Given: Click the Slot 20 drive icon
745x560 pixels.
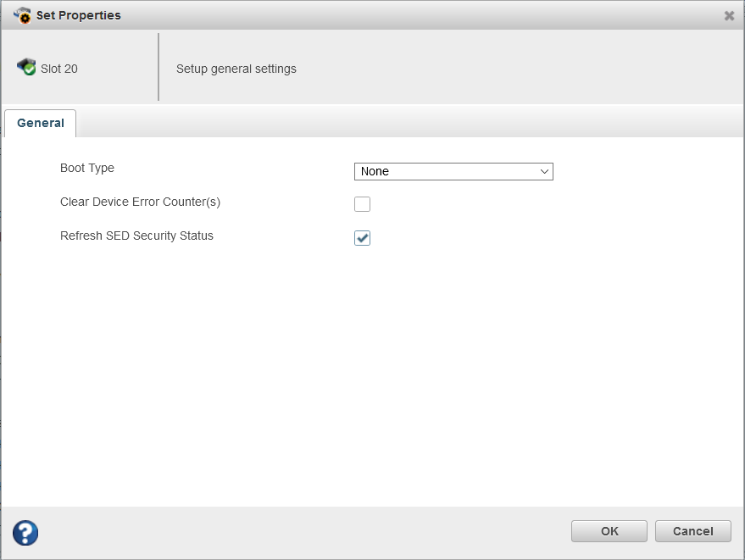Looking at the screenshot, I should (x=26, y=68).
